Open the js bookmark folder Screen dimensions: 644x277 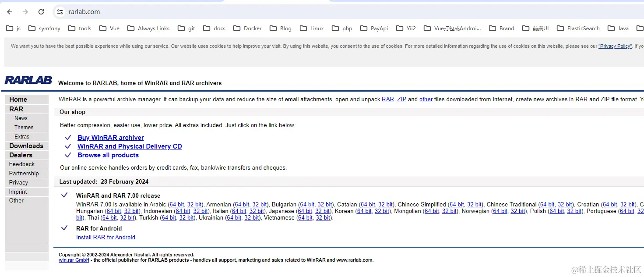click(x=14, y=28)
